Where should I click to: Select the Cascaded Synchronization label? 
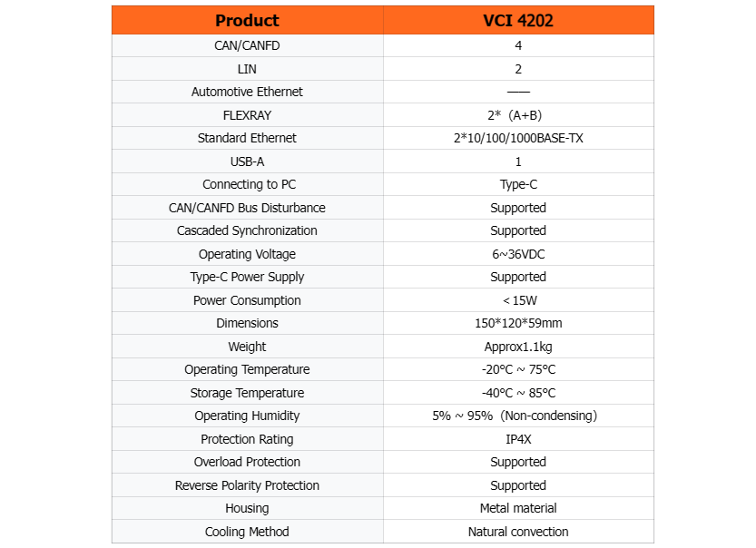[247, 230]
